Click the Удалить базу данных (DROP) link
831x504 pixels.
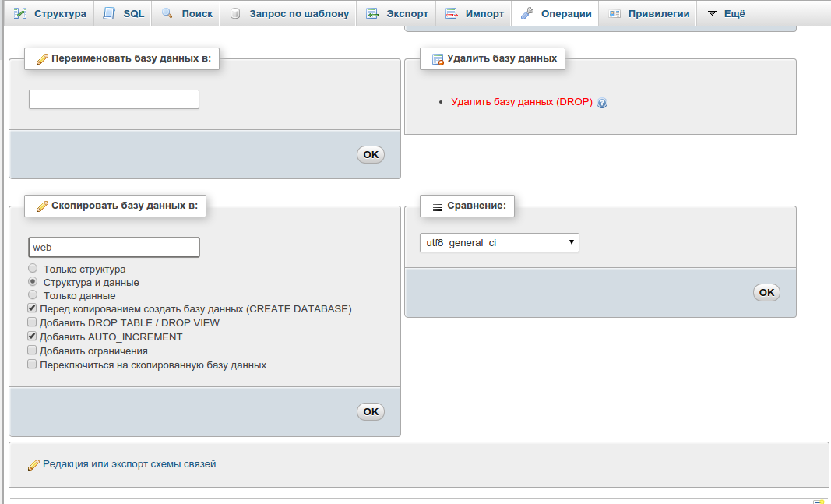pos(521,102)
